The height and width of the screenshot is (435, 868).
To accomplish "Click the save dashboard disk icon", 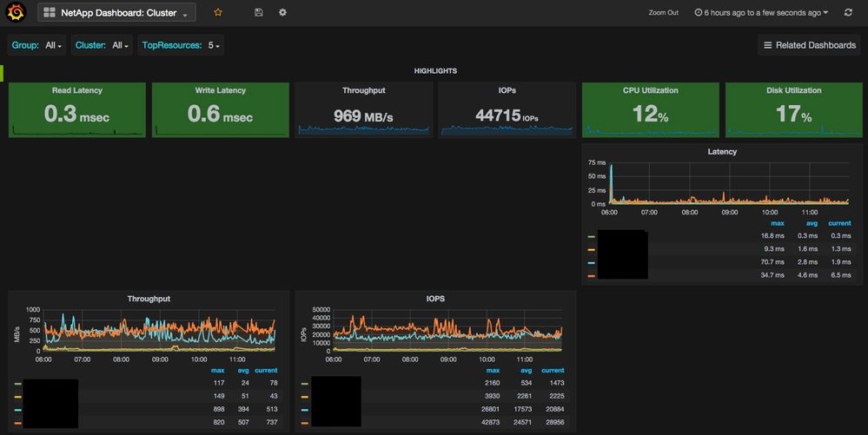I will (x=259, y=13).
